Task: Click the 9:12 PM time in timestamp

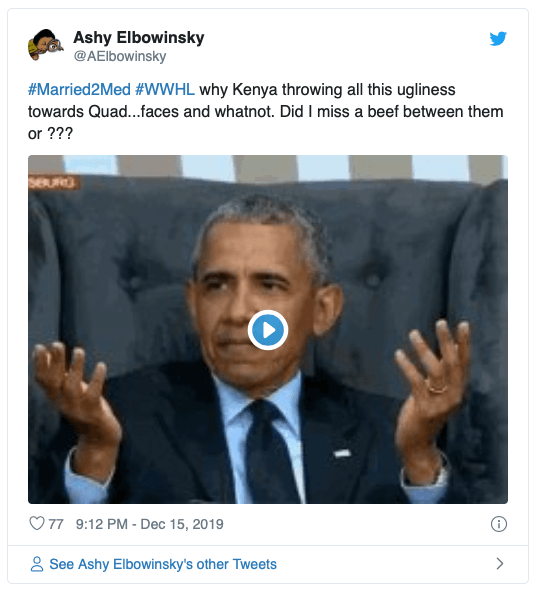Action: click(102, 524)
